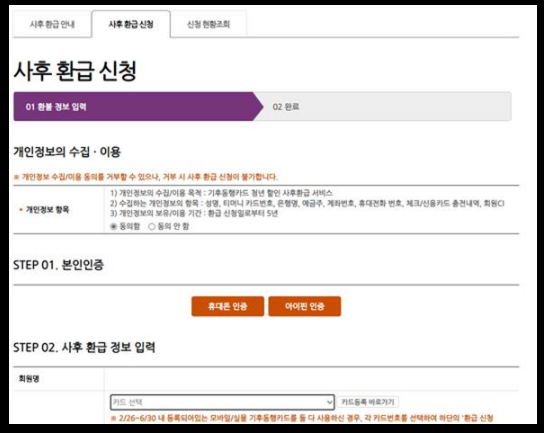Image resolution: width=544 pixels, height=433 pixels.
Task: Open the 신청 현황조회 tab
Action: [x=209, y=24]
